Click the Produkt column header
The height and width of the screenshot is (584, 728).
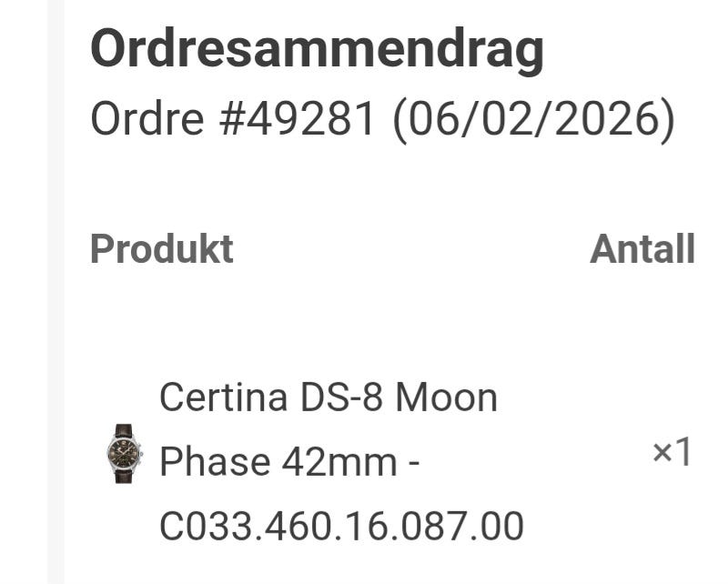pos(161,249)
